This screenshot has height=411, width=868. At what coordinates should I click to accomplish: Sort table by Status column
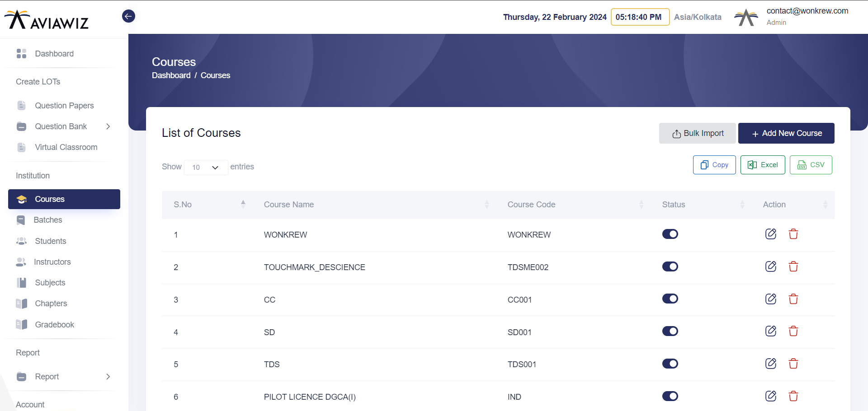[x=742, y=204]
